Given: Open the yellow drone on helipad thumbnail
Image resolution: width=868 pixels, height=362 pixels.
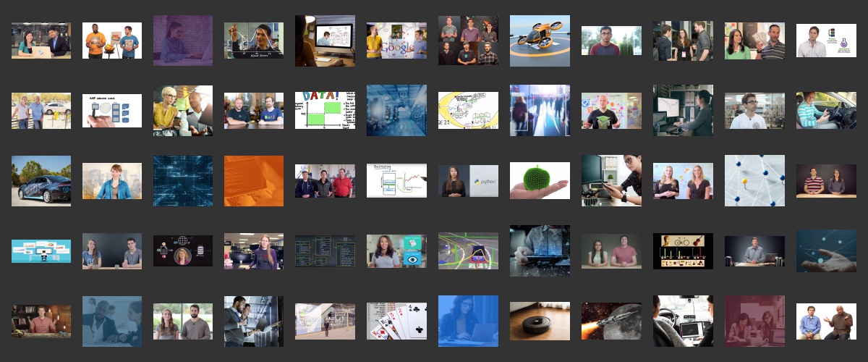Looking at the screenshot, I should click(x=540, y=41).
